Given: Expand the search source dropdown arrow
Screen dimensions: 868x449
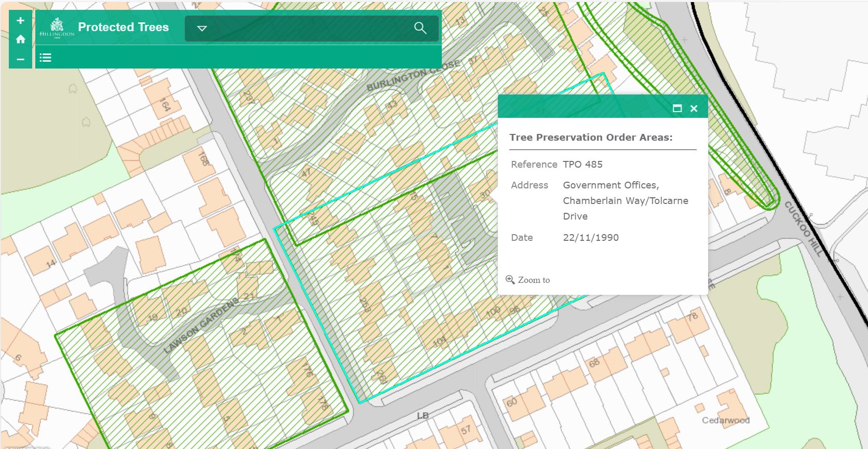Looking at the screenshot, I should [202, 28].
